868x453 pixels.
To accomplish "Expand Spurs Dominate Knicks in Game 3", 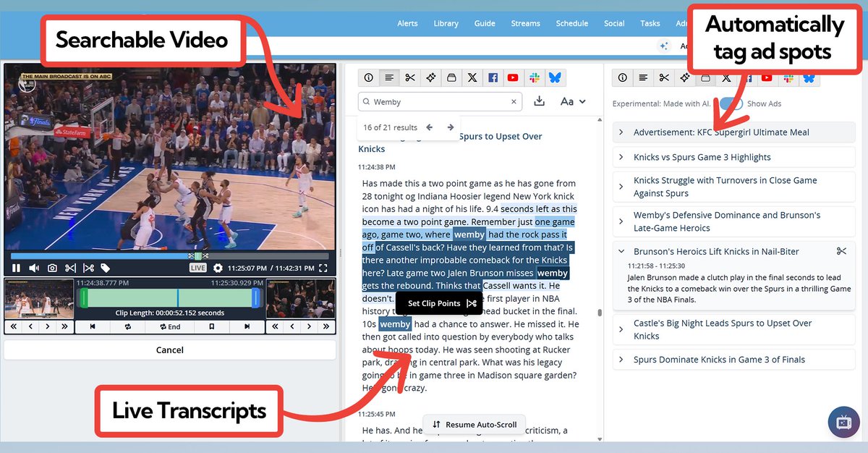I will 734,360.
